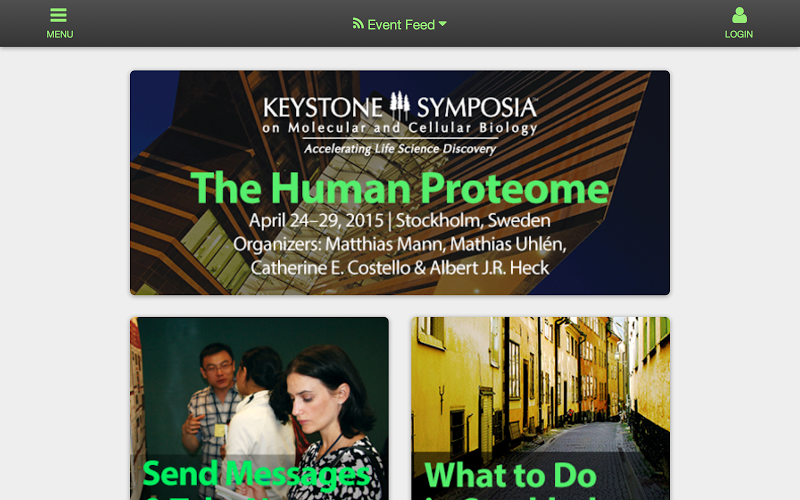Open the hamburger menu icon
800x500 pixels.
[59, 15]
